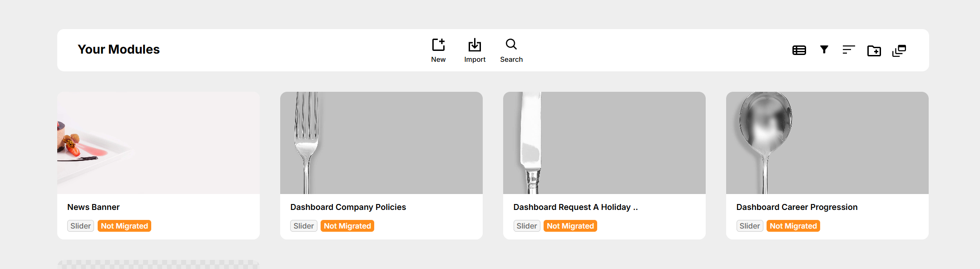Open the fork thumbnail for Company Policies

[x=381, y=143]
